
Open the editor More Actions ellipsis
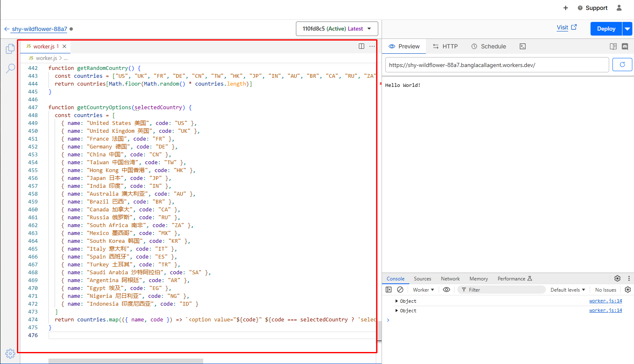(372, 46)
